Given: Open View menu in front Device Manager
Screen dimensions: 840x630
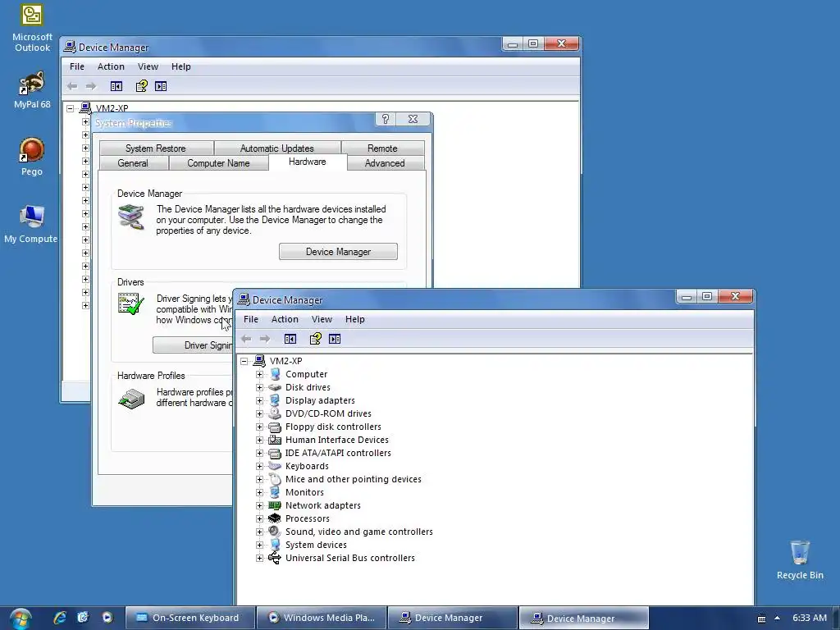Looking at the screenshot, I should (322, 319).
